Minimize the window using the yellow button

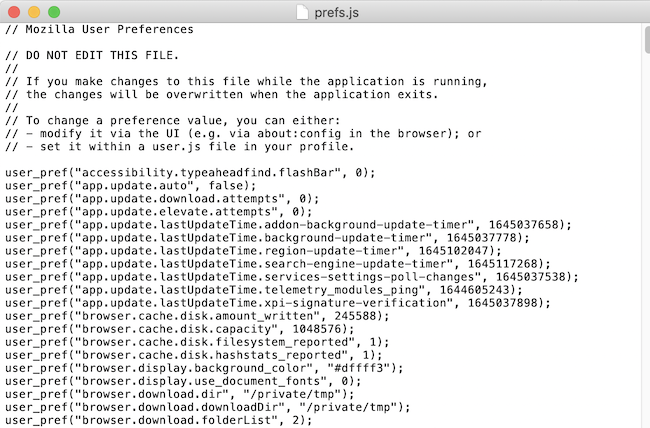[33, 12]
